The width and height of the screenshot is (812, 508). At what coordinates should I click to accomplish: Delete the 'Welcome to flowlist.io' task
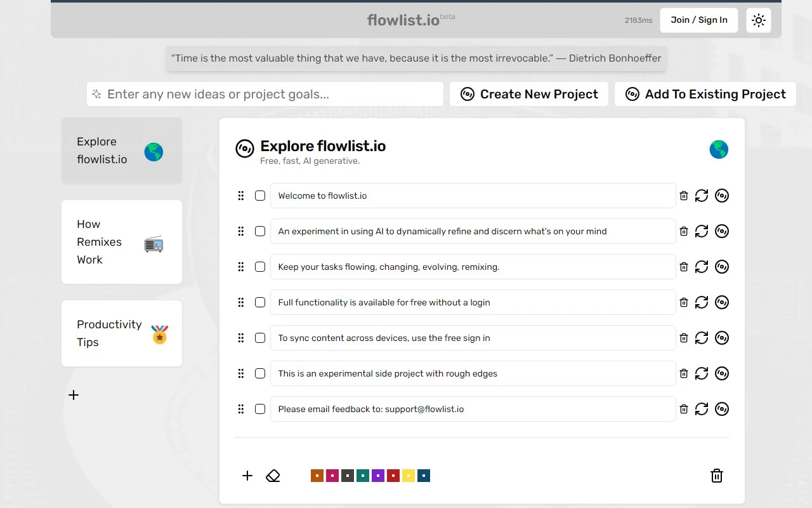(684, 196)
